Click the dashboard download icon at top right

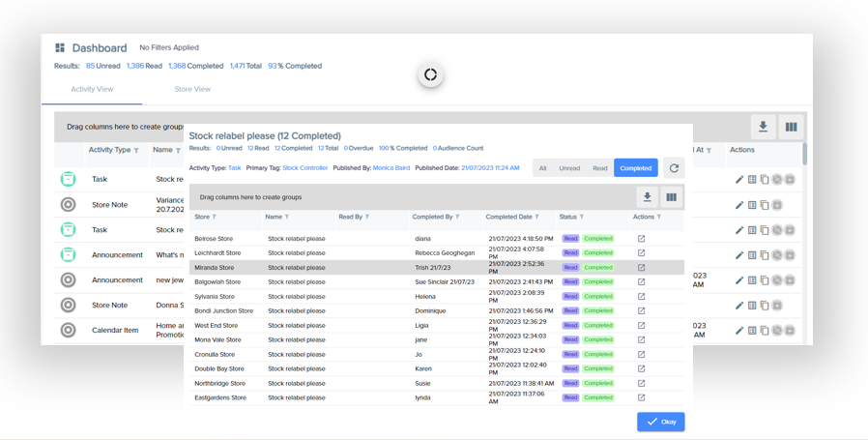point(763,127)
